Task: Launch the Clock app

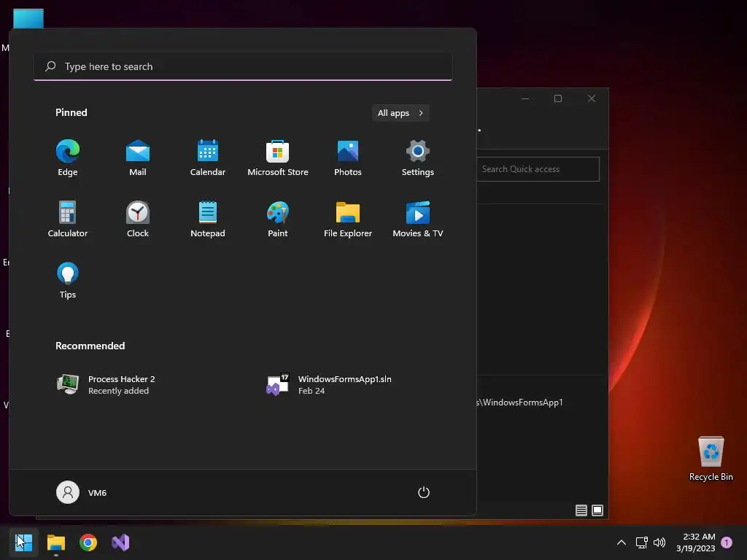Action: click(x=138, y=219)
